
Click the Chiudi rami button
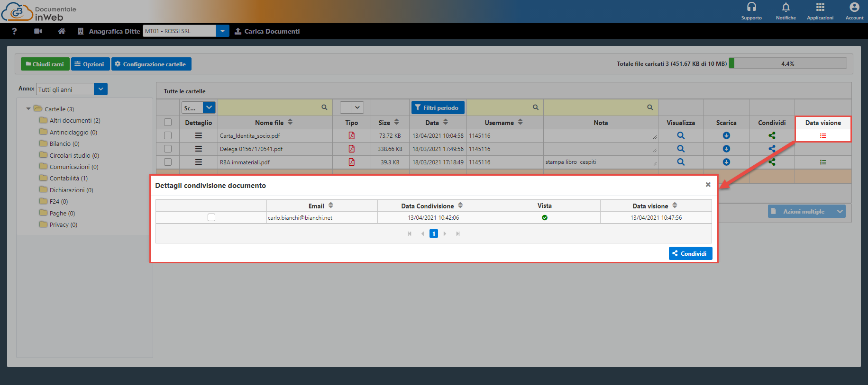(45, 64)
